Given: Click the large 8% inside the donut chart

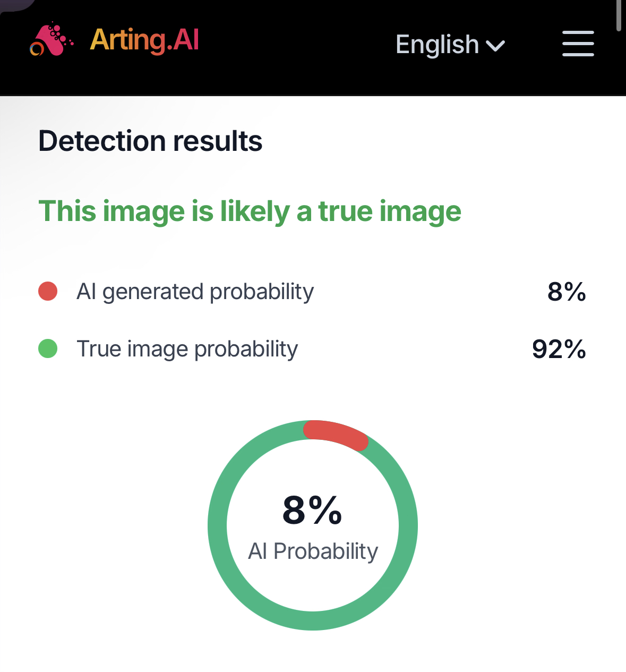Looking at the screenshot, I should tap(312, 511).
